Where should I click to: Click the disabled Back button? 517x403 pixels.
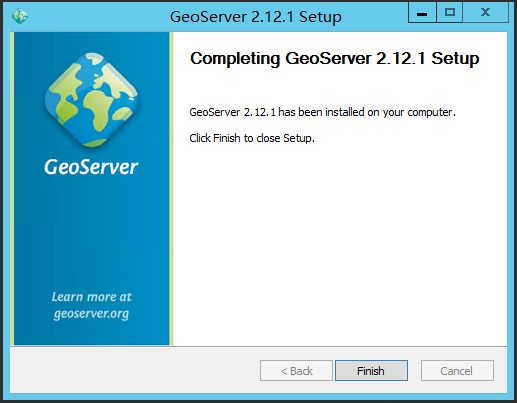pos(296,370)
